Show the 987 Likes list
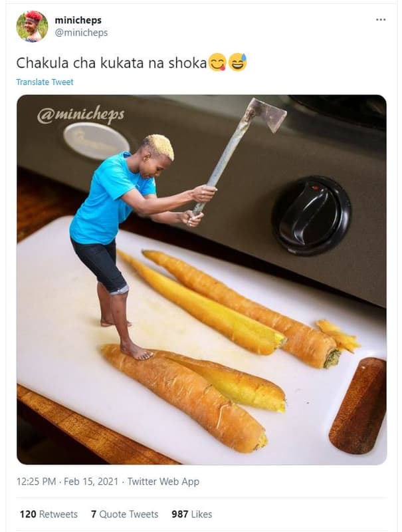Viewport: 402px width, 532px height. pos(191,514)
